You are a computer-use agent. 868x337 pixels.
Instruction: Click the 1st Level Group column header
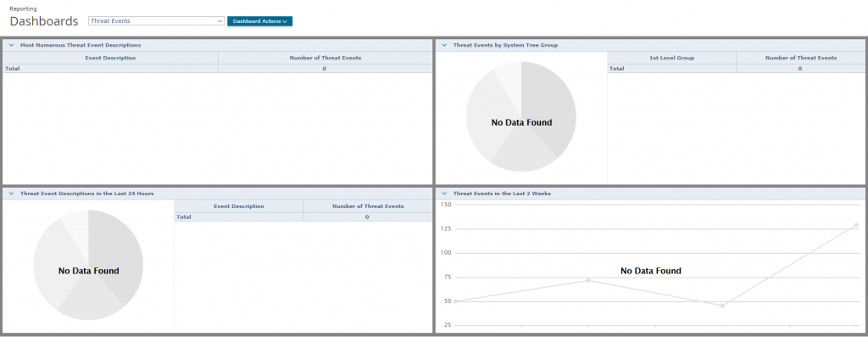click(671, 58)
